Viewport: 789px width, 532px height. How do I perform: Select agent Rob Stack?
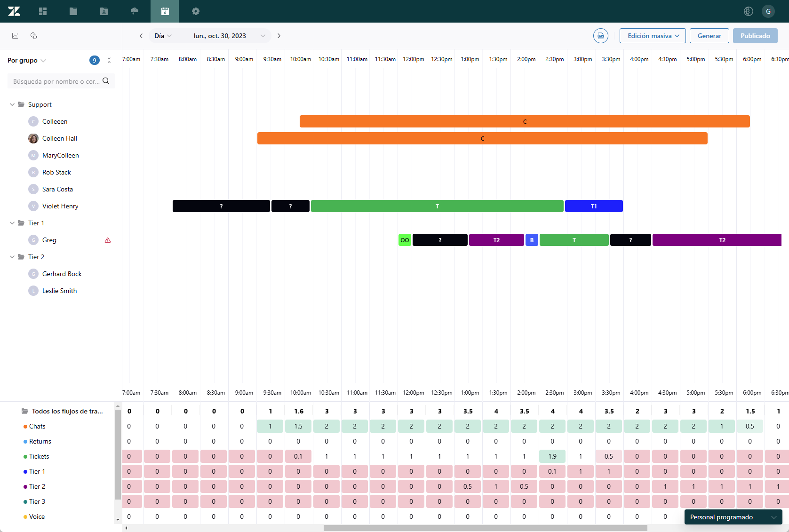point(56,172)
